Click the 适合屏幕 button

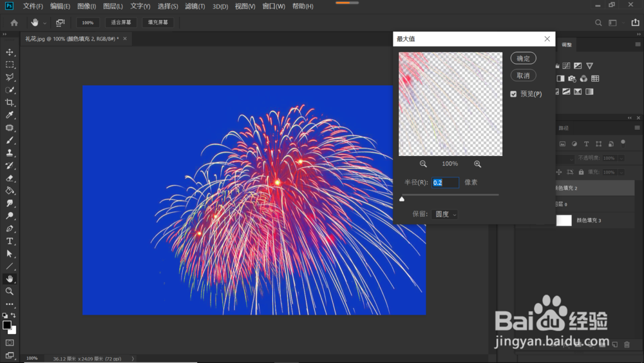(x=121, y=23)
